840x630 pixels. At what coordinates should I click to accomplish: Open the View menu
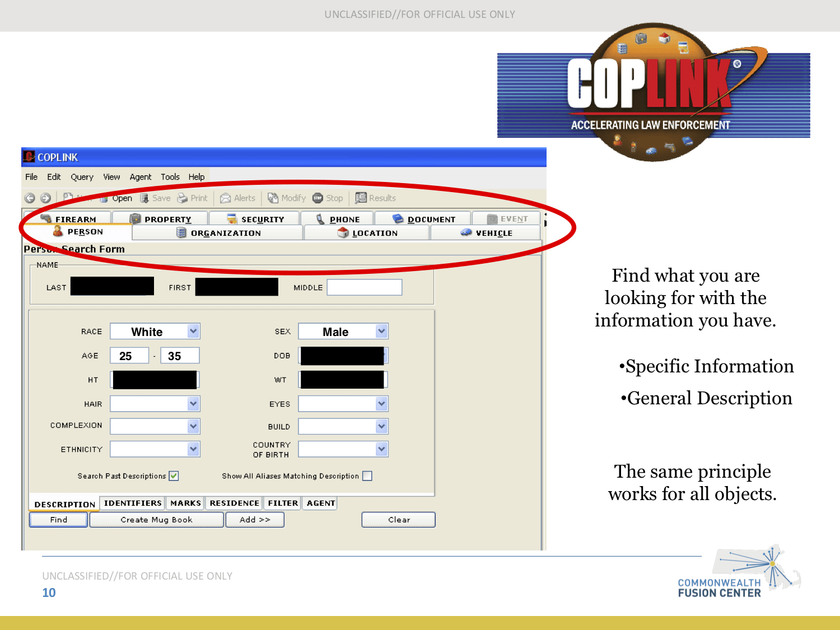tap(111, 177)
